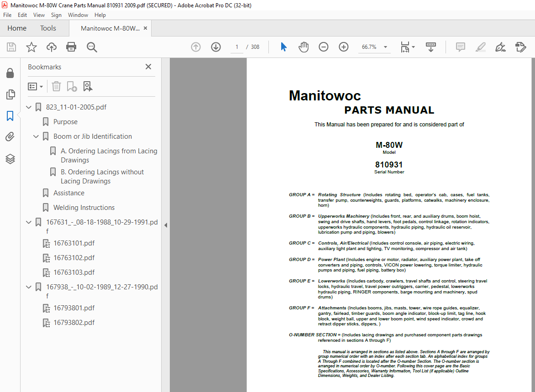The height and width of the screenshot is (392, 535).
Task: Go to the previous page with the up arrow
Action: coord(196,47)
